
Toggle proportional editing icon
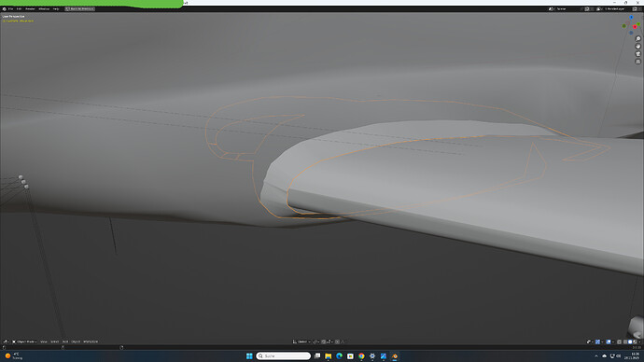(x=337, y=341)
